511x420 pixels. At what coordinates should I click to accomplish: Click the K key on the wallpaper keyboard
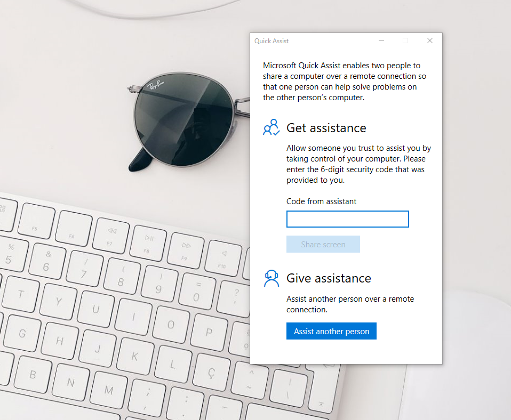pos(135,356)
